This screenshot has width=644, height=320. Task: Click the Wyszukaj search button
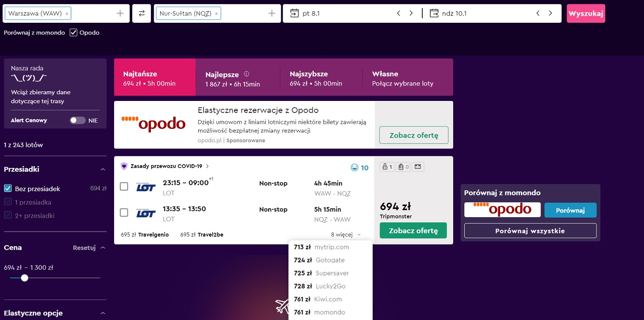(586, 13)
